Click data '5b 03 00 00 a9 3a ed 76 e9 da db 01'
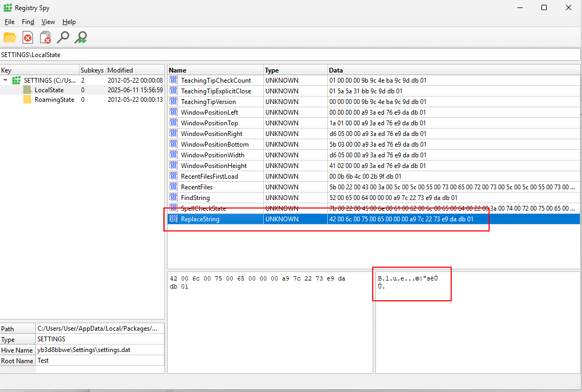Image resolution: width=582 pixels, height=392 pixels. [x=378, y=144]
